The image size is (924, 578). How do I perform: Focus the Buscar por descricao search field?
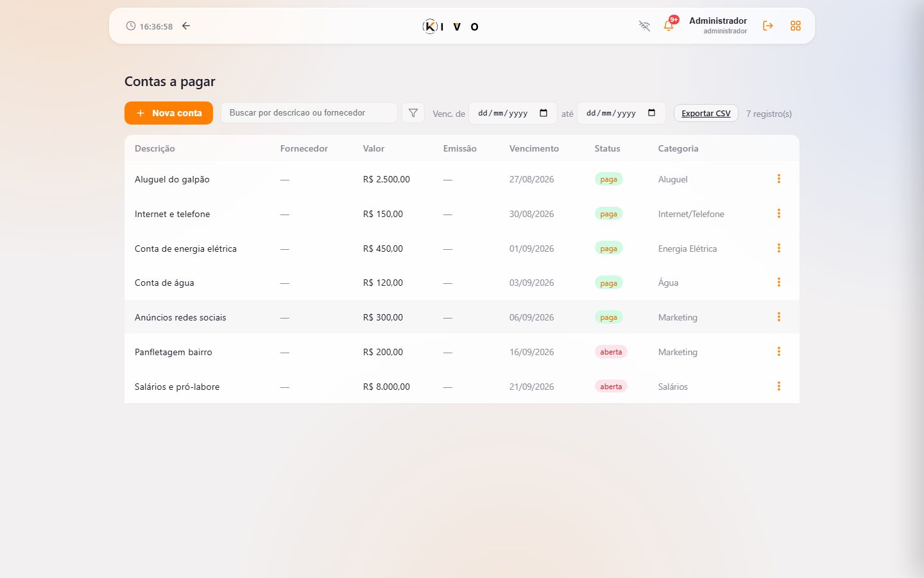(309, 112)
